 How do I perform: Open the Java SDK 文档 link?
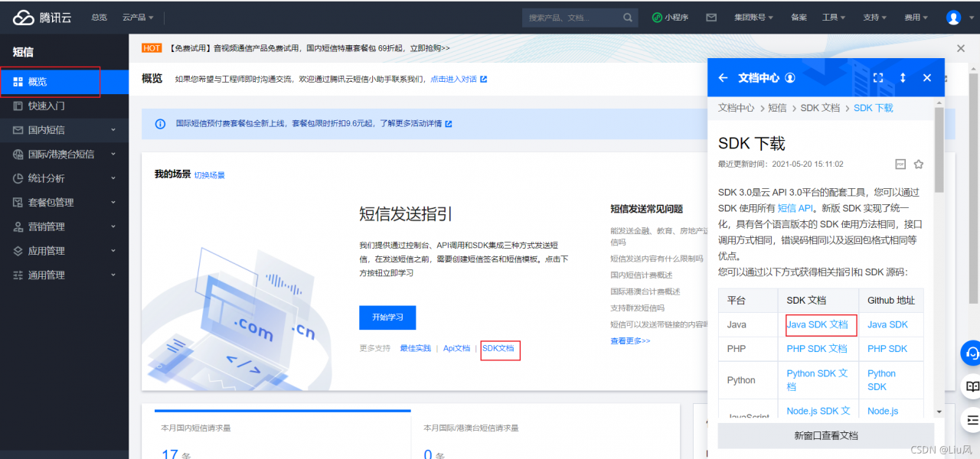pos(818,324)
